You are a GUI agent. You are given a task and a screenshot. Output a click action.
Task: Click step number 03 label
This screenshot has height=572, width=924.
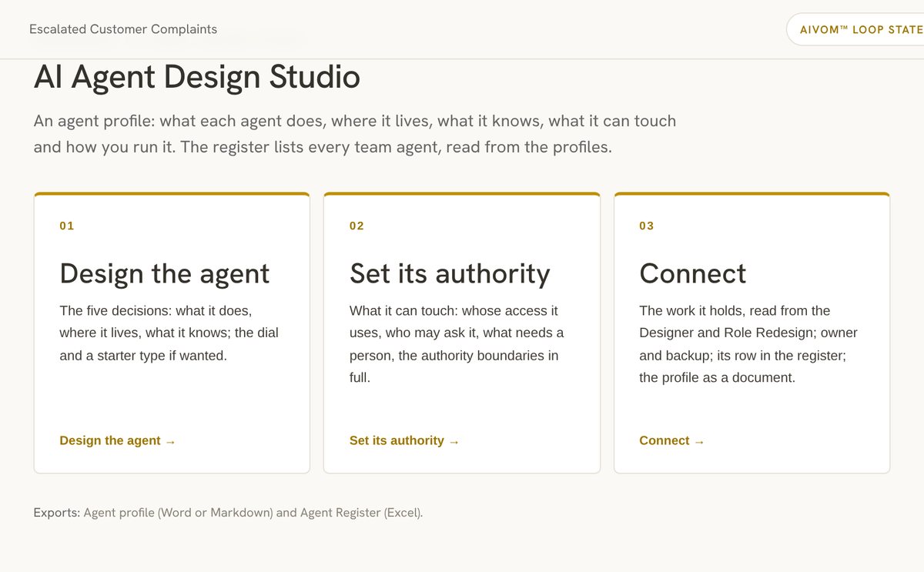(647, 226)
